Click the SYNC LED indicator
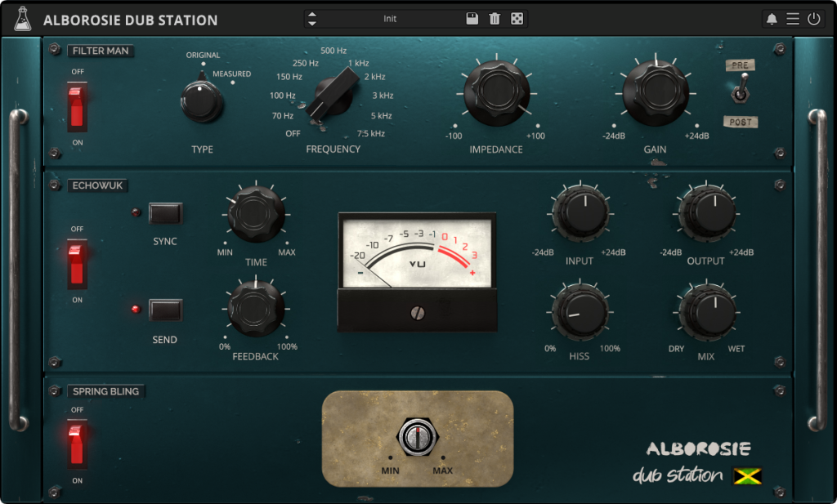 (137, 213)
